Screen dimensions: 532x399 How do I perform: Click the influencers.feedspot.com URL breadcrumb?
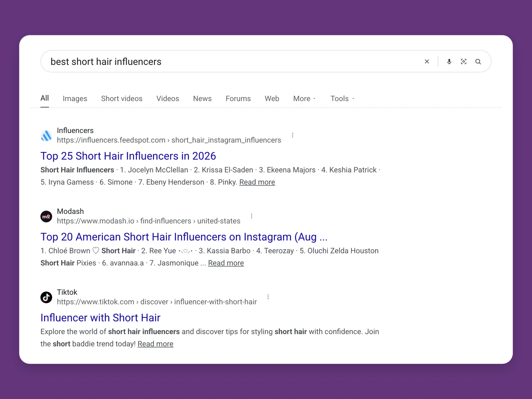[x=169, y=140]
